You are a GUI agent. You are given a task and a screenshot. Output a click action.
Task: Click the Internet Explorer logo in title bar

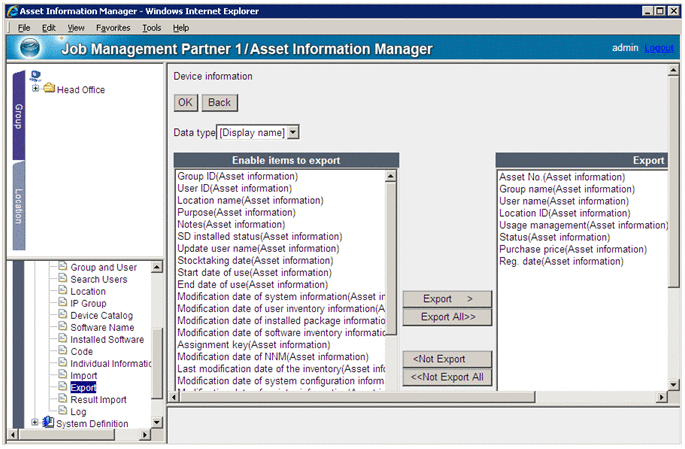point(13,11)
